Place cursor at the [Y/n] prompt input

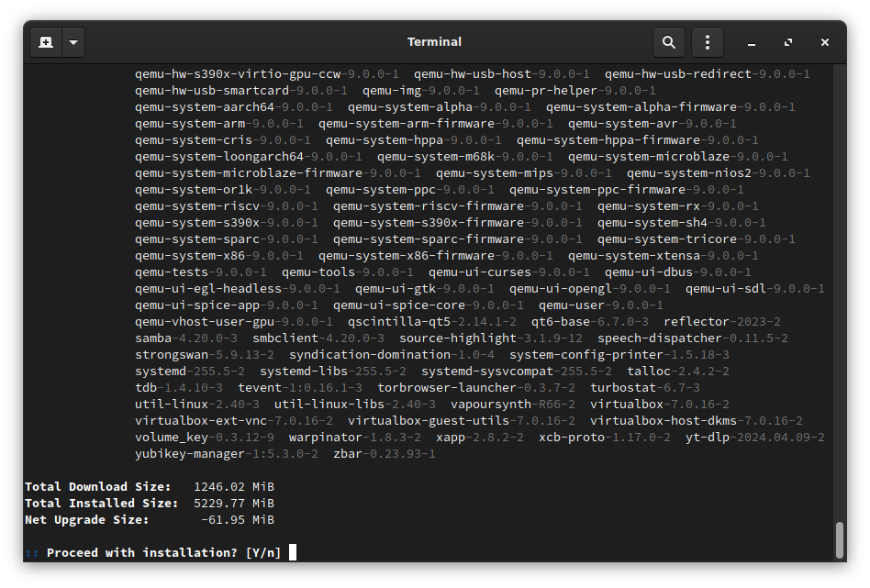(x=293, y=552)
